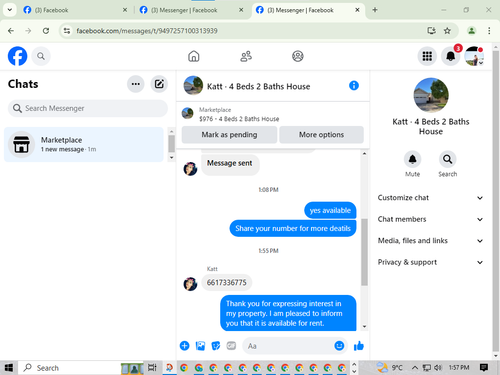Expand Chat members section
The width and height of the screenshot is (500, 375).
[x=430, y=219]
